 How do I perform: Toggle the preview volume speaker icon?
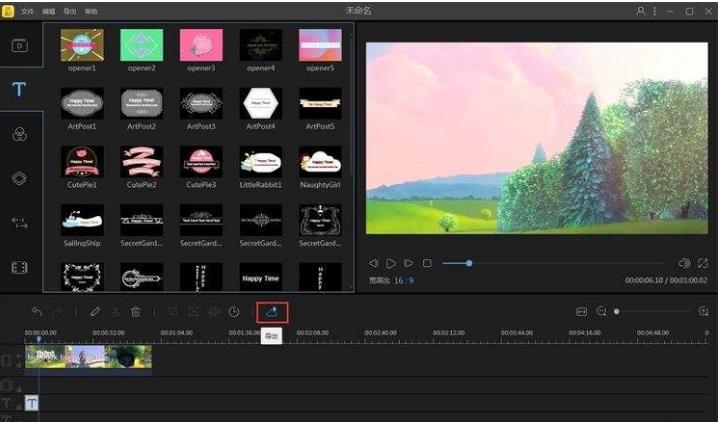click(x=683, y=263)
